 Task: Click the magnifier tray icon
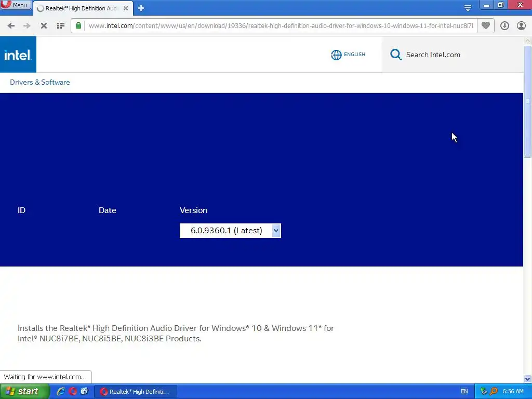[x=494, y=391]
